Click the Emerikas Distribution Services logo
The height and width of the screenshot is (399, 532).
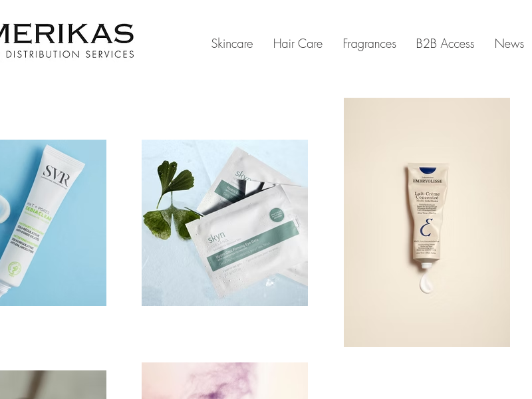[67, 41]
